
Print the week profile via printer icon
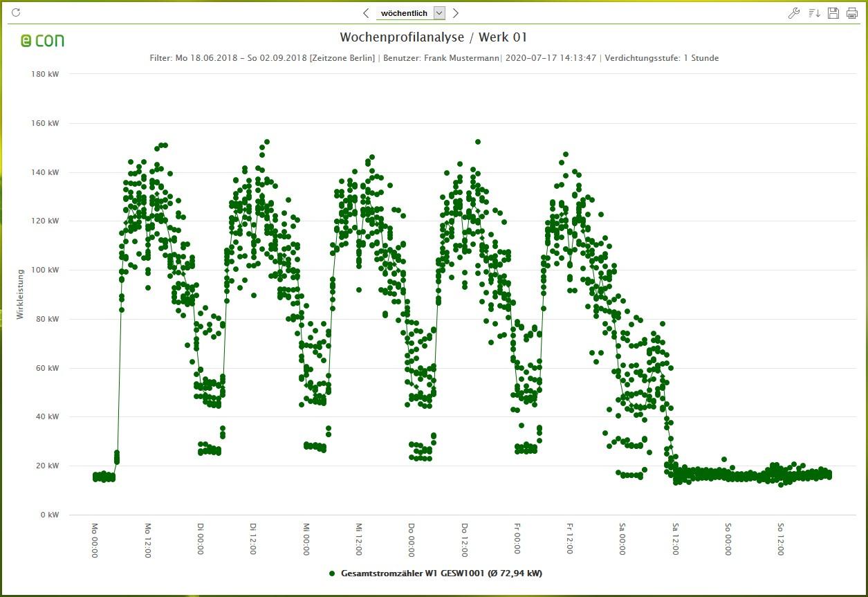[x=851, y=12]
